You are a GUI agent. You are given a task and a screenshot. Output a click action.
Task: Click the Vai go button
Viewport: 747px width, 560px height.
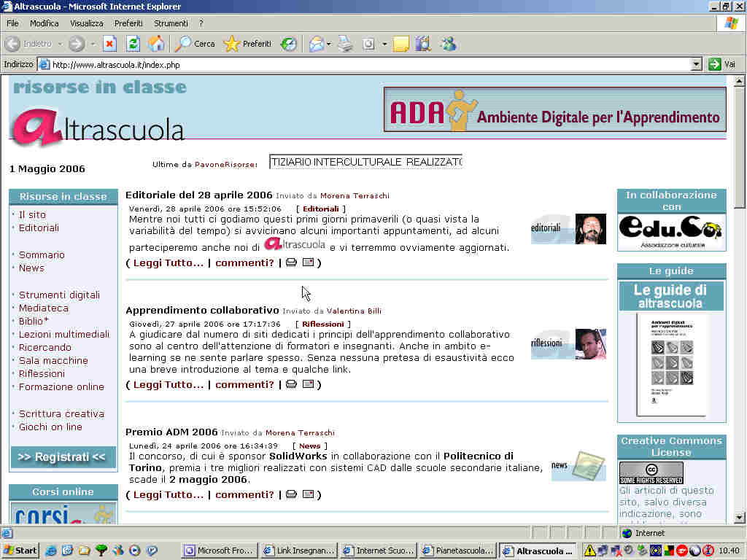(x=722, y=64)
